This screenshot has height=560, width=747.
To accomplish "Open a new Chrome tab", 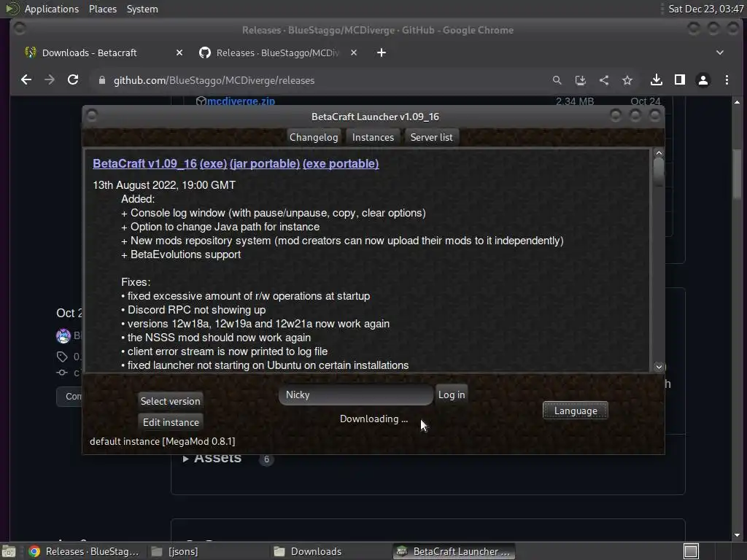I will pos(381,52).
